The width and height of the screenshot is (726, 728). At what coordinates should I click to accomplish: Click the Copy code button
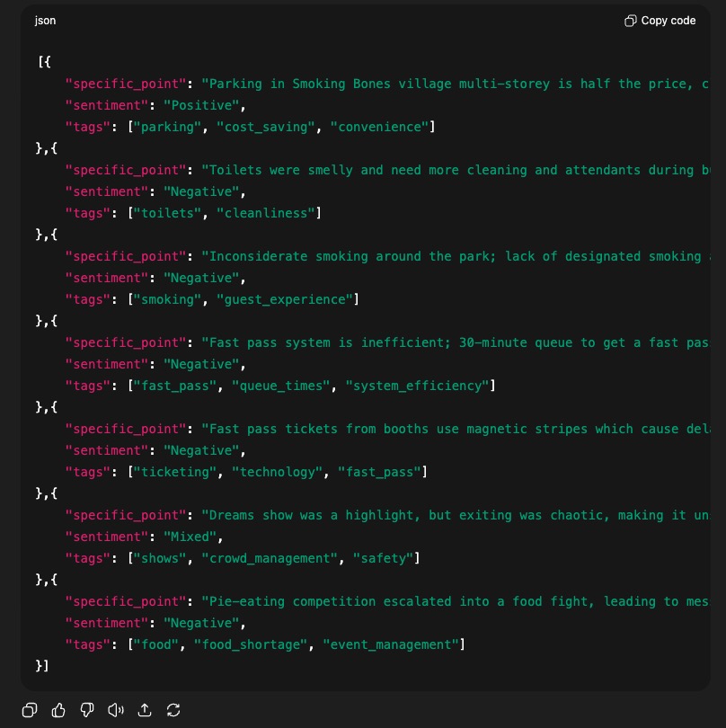660,20
